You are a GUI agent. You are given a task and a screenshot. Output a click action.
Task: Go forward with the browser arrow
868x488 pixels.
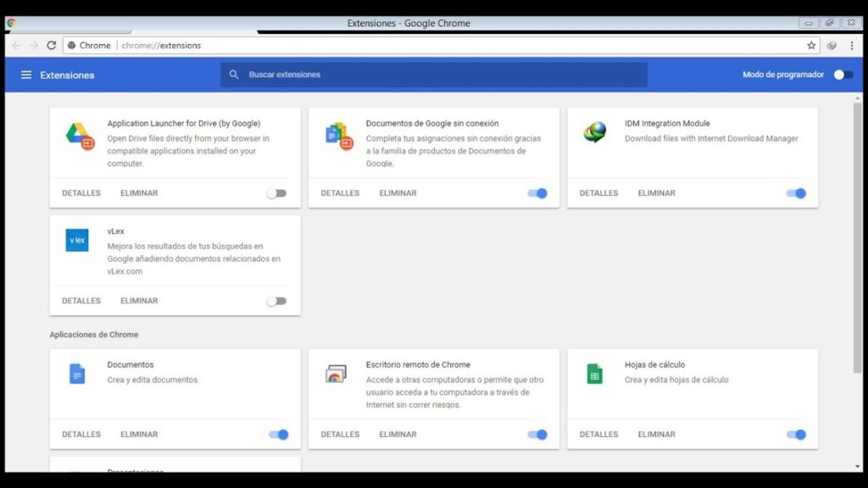(34, 46)
